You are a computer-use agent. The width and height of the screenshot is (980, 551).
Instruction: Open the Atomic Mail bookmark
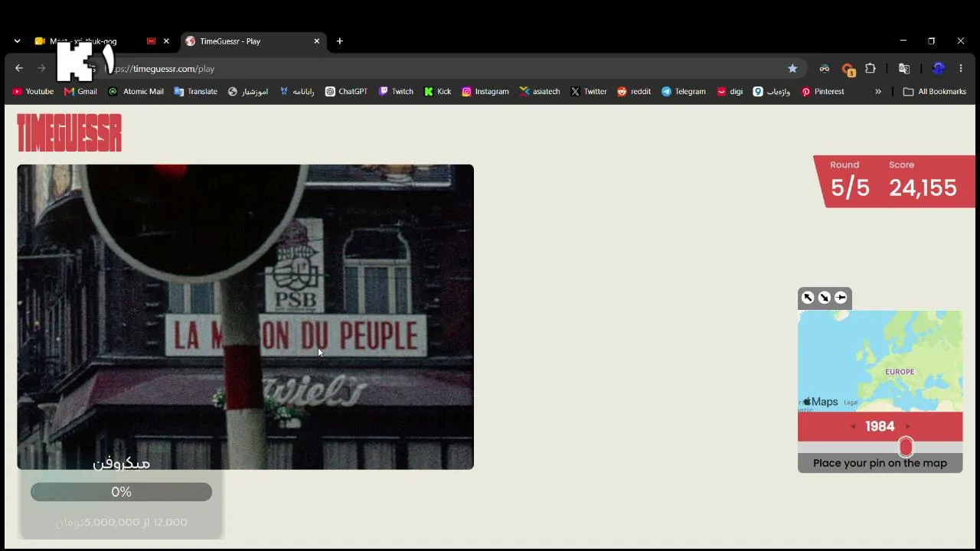[136, 92]
